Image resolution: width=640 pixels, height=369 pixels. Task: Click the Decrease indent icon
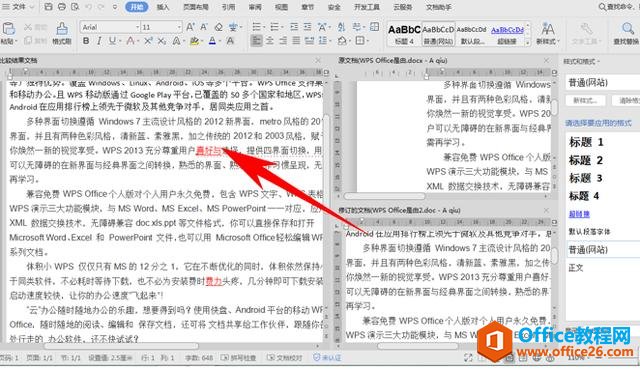click(294, 27)
